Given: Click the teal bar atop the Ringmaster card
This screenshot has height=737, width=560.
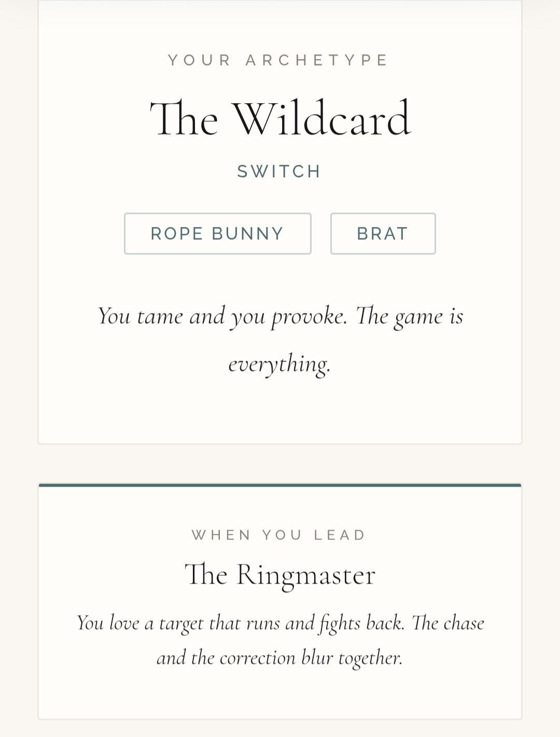Looking at the screenshot, I should pyautogui.click(x=280, y=485).
